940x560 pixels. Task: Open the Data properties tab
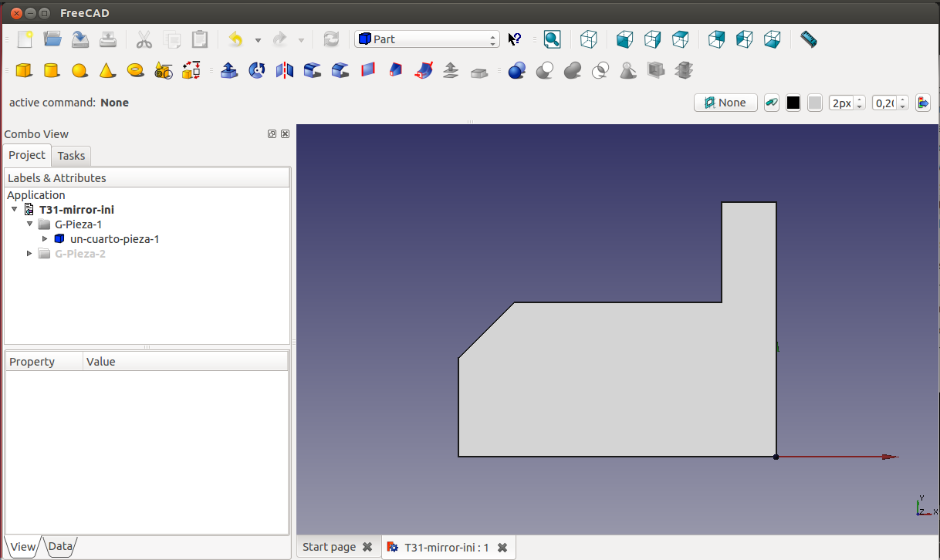point(60,547)
